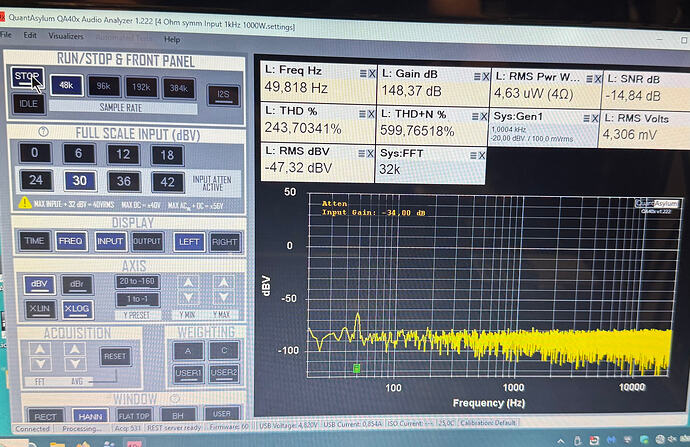Switch display to TIME domain

pos(35,241)
